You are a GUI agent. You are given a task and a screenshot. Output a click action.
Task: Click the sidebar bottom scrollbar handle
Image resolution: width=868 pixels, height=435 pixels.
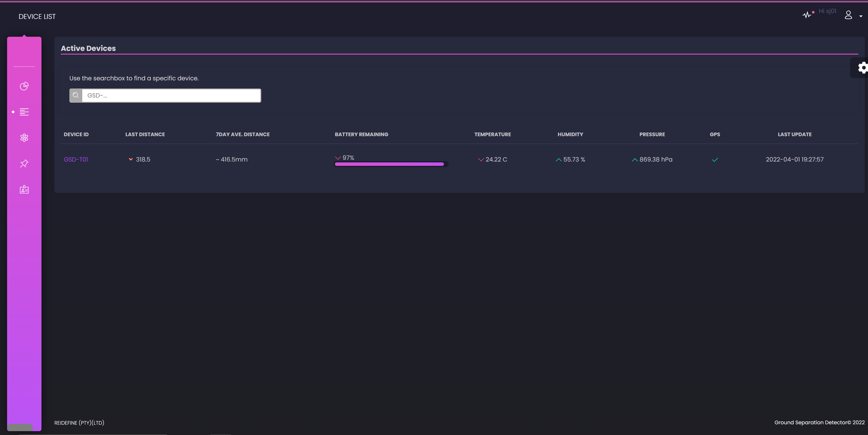20,427
